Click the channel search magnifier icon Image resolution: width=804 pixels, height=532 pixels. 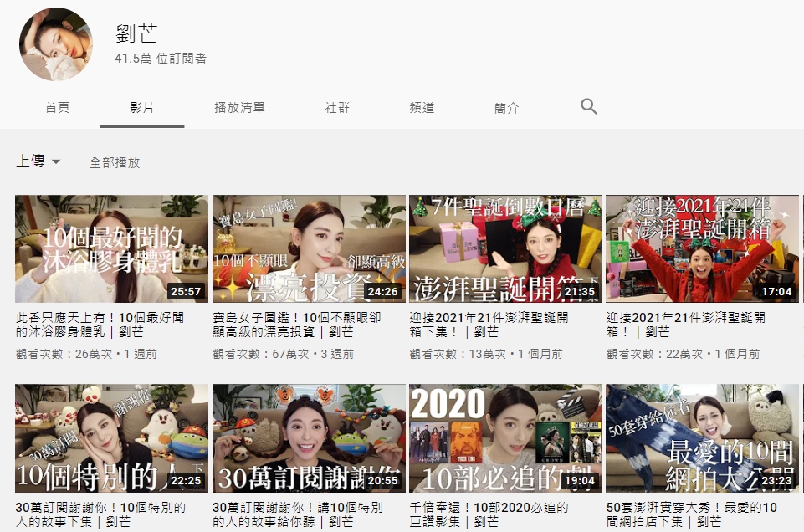click(x=589, y=106)
